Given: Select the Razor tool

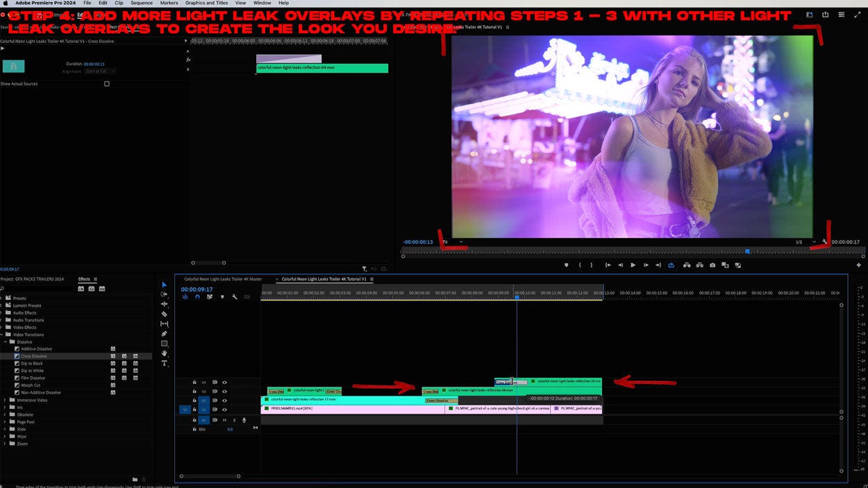Looking at the screenshot, I should pos(164,314).
